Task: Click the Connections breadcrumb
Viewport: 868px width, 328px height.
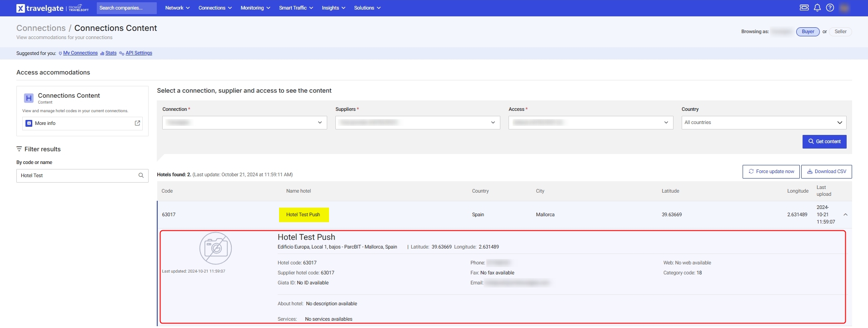Action: 41,28
